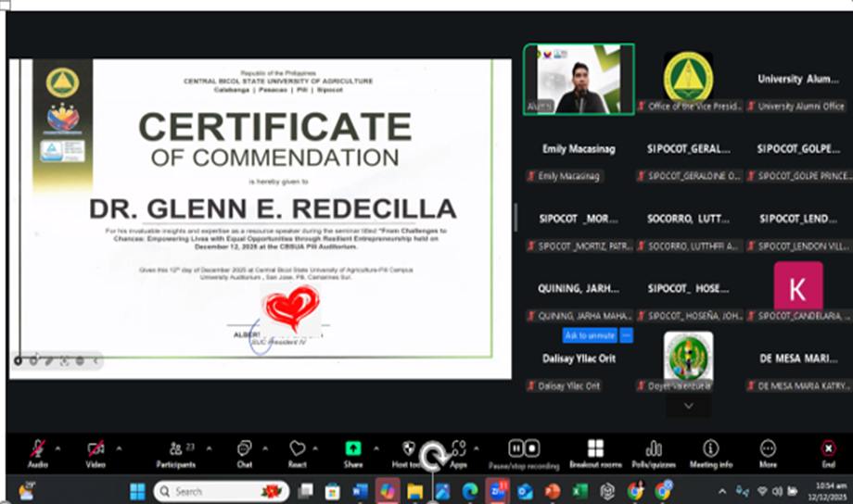
Task: Open Polls/quizzes
Action: [x=654, y=450]
